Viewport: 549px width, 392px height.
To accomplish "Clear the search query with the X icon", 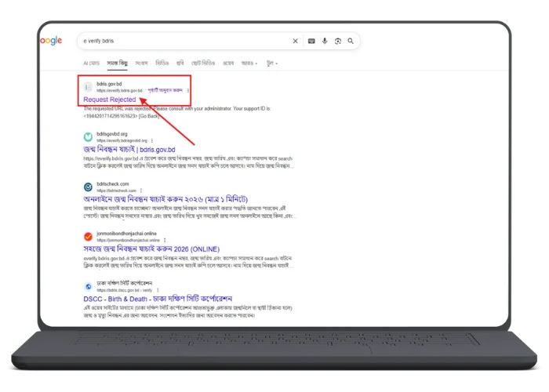I will click(x=296, y=41).
